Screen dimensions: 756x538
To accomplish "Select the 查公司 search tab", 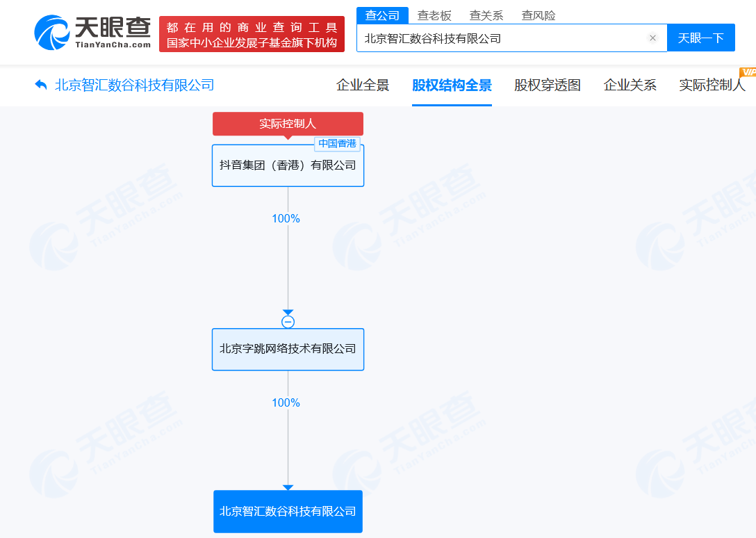I will coord(382,15).
